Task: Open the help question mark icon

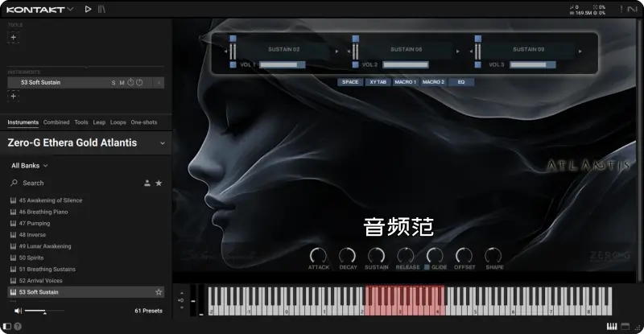Action: (18, 326)
